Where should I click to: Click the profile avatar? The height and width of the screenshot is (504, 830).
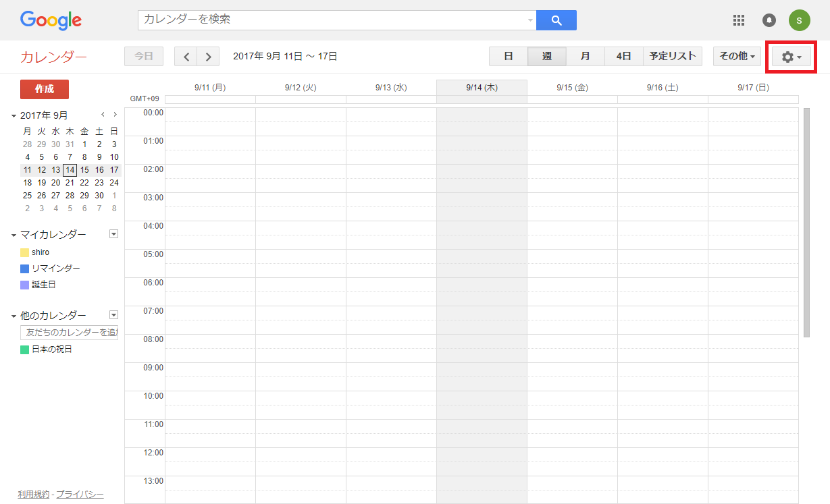[x=800, y=20]
